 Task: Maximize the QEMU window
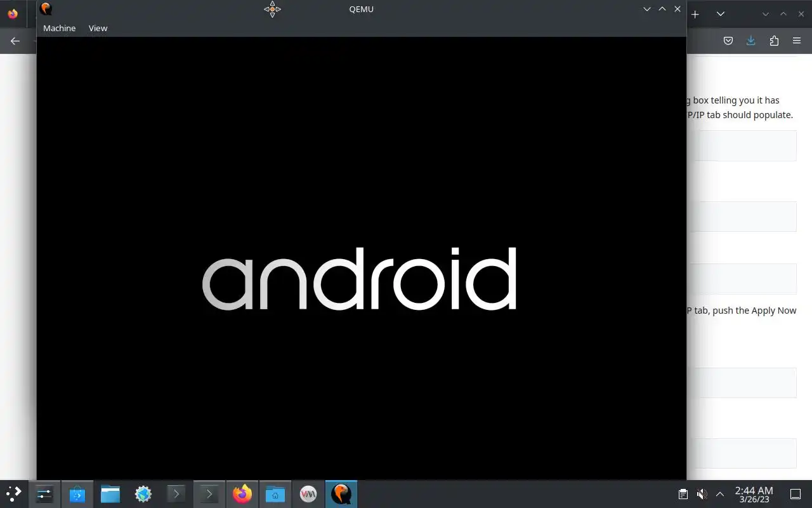point(662,9)
